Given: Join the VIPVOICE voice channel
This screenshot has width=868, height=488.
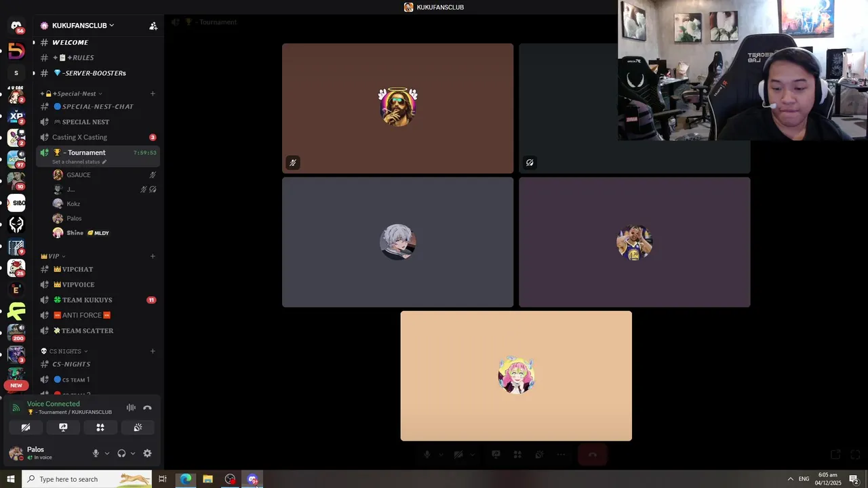Looking at the screenshot, I should (98, 285).
